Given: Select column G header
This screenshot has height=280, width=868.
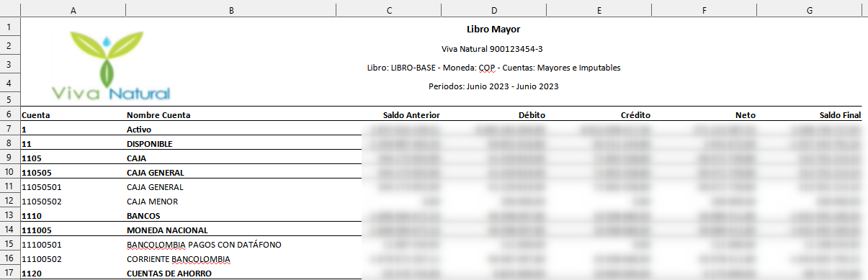Looking at the screenshot, I should pyautogui.click(x=810, y=10).
